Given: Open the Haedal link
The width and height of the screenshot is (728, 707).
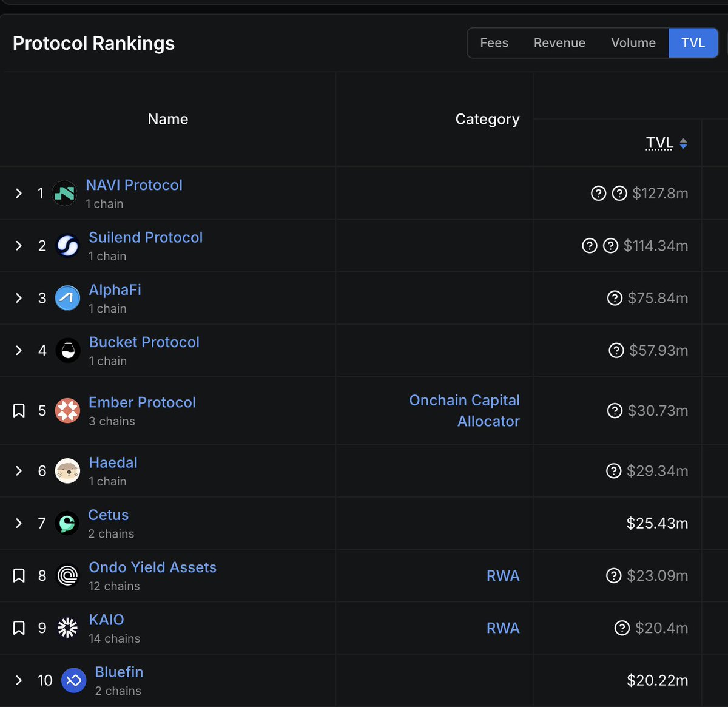Looking at the screenshot, I should coord(113,462).
